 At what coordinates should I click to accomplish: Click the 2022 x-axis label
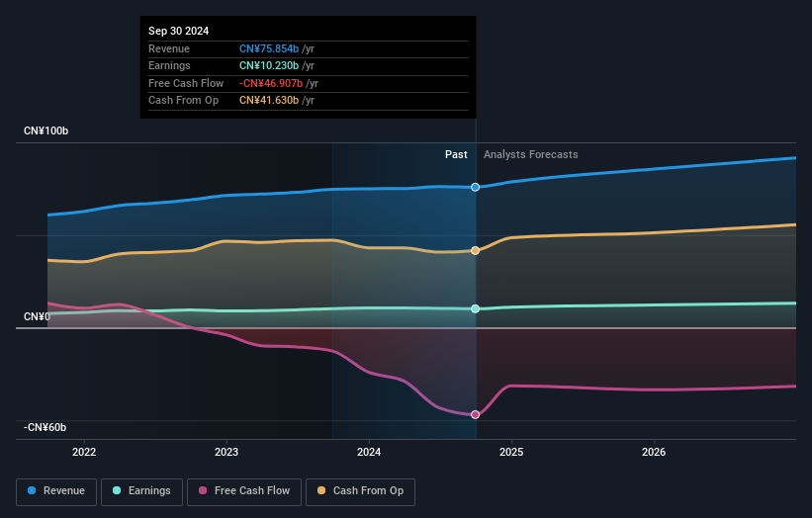click(x=84, y=452)
